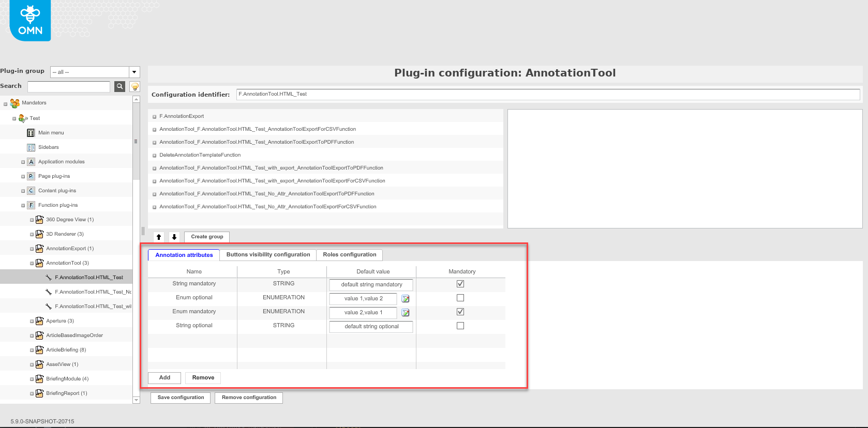
Task: Switch to Buttons visibility configuration tab
Action: click(268, 255)
